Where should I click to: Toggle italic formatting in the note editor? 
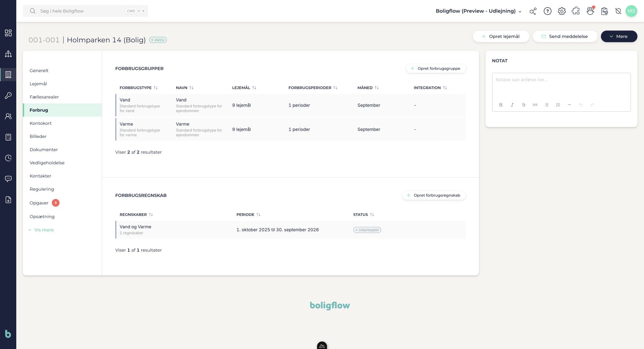pyautogui.click(x=512, y=105)
